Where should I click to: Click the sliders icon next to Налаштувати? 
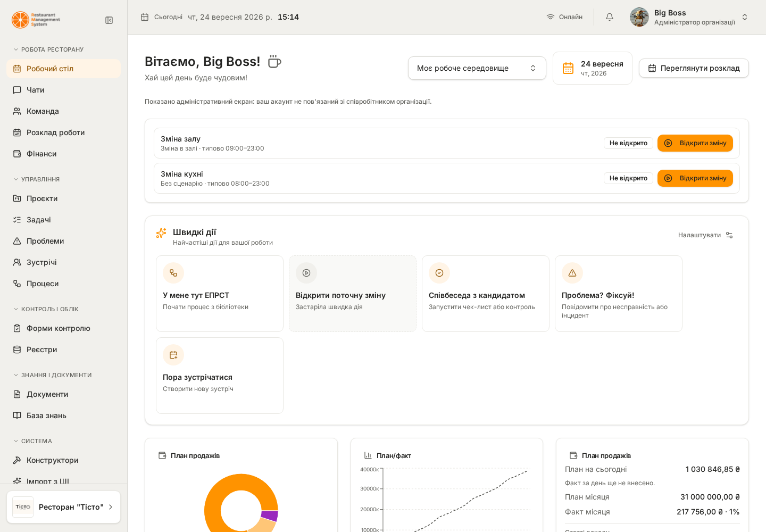[729, 235]
